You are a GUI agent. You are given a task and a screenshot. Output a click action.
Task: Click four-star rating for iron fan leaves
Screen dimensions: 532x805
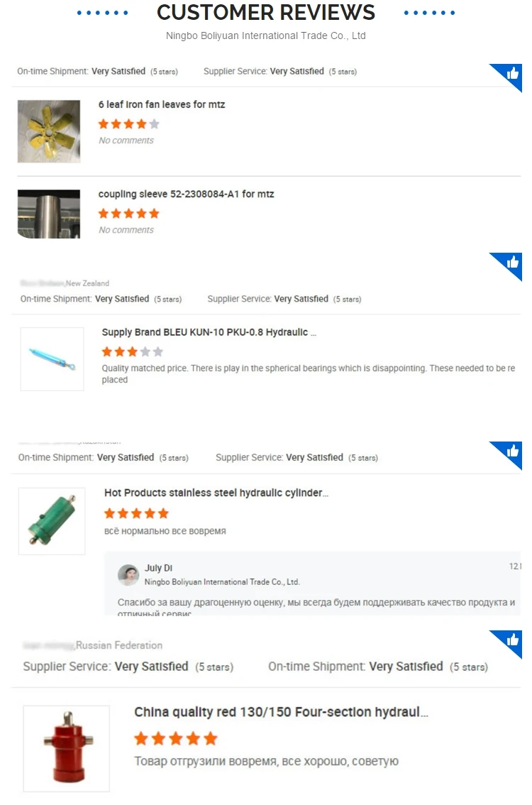click(129, 124)
